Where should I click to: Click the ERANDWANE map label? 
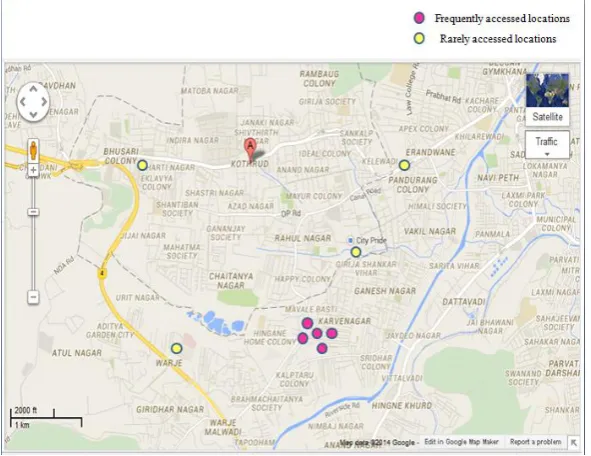click(430, 152)
